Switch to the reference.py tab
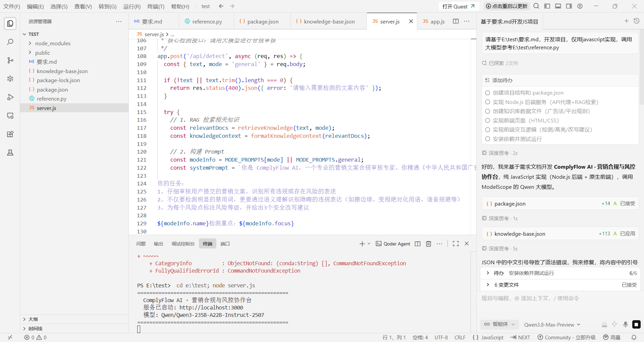 point(207,21)
